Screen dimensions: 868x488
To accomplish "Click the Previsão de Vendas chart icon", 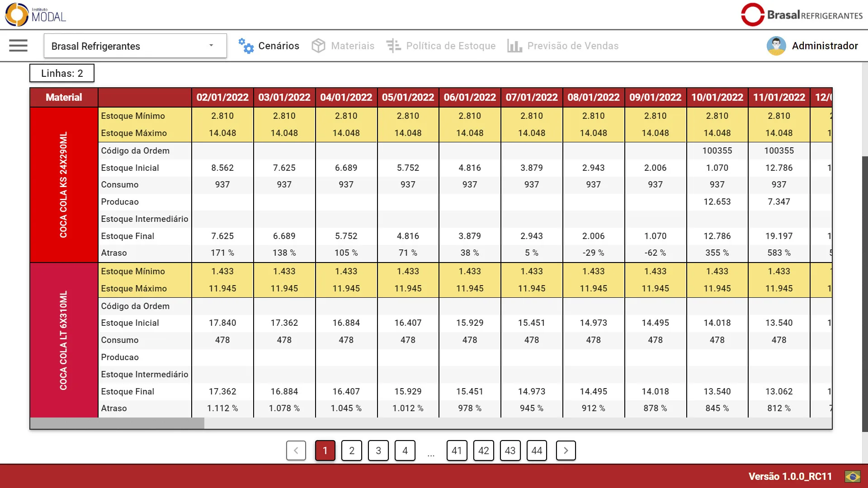I will (514, 46).
